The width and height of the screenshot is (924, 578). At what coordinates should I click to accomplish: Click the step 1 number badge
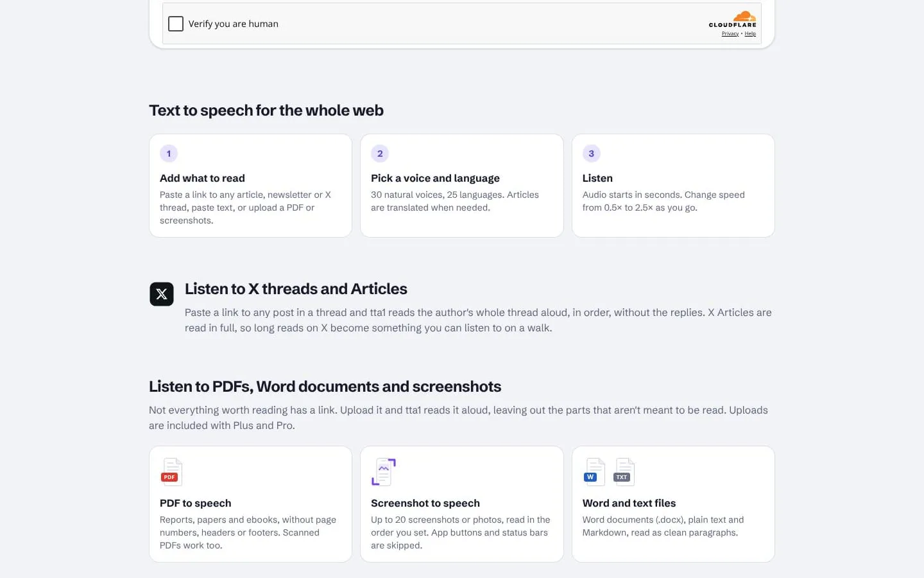pos(169,153)
